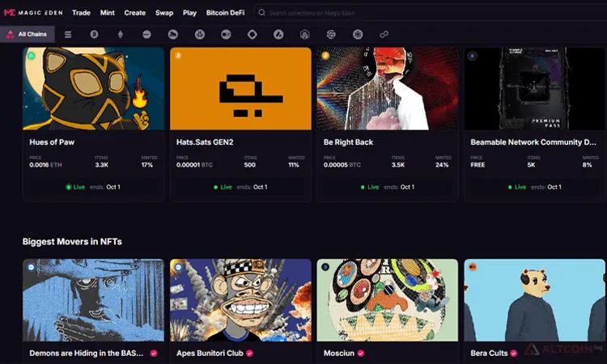Click the Hues of Paw cat artwork
The height and width of the screenshot is (364, 607).
click(x=93, y=89)
